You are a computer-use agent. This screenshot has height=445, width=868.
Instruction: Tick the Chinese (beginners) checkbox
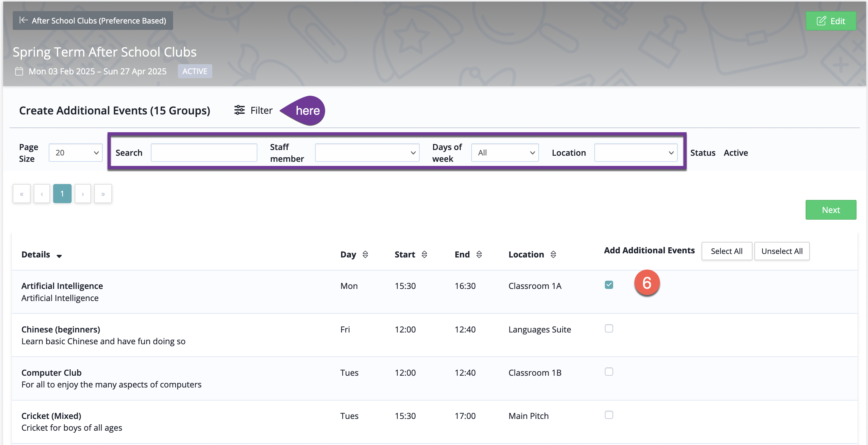coord(609,328)
